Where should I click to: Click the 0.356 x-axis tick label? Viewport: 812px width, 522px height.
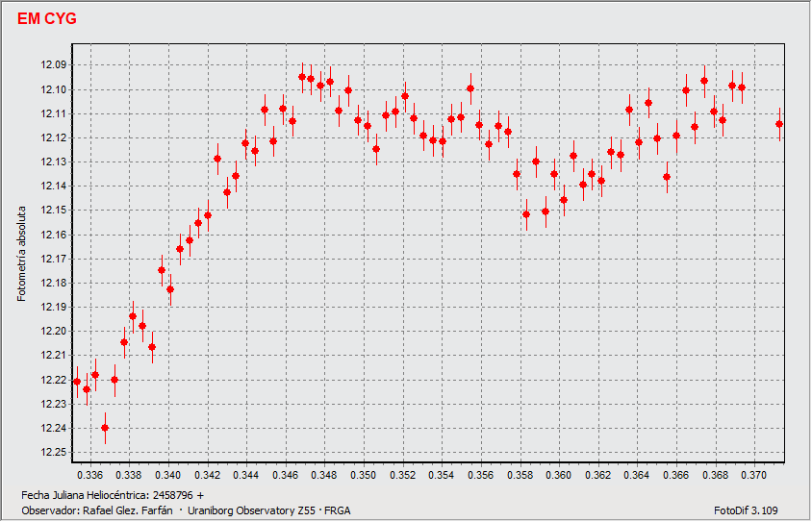[x=481, y=475]
